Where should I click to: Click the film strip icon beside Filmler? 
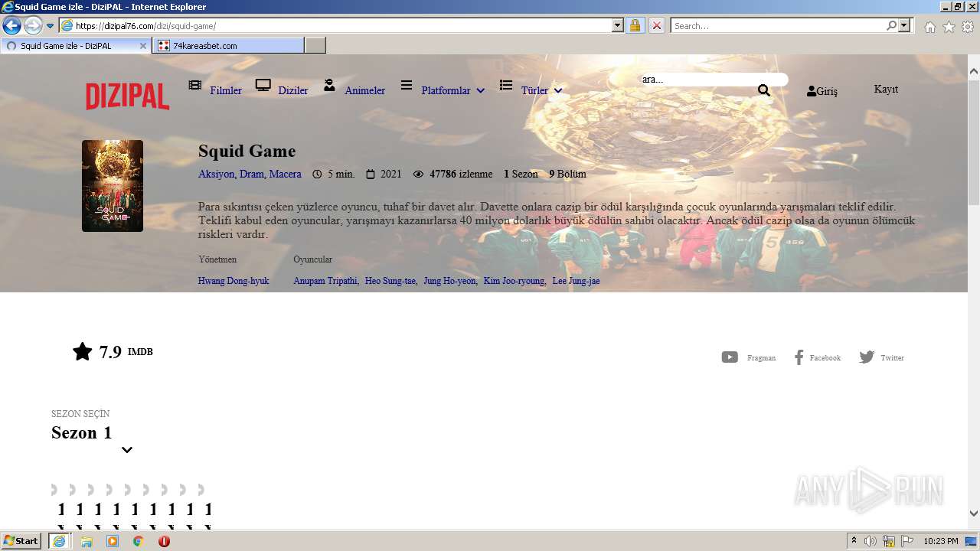[195, 85]
